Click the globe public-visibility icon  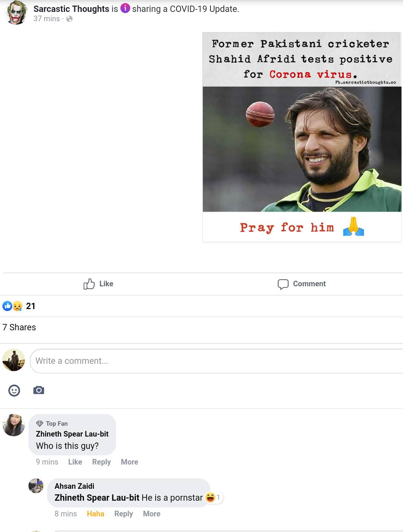coord(69,19)
